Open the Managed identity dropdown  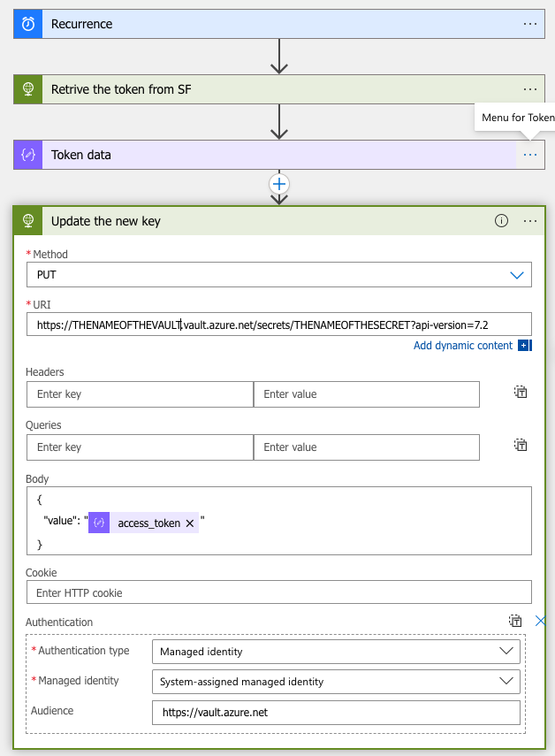tap(506, 681)
